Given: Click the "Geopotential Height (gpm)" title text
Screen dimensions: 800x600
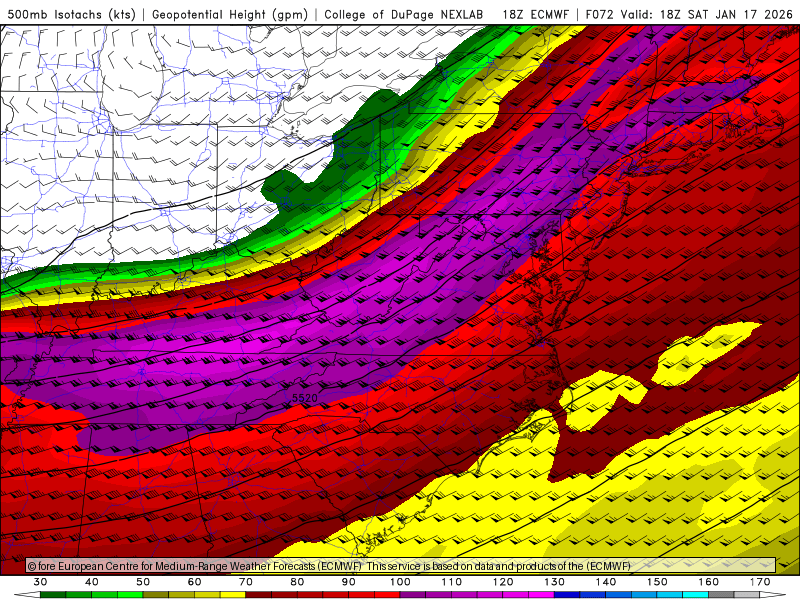Looking at the screenshot, I should [230, 15].
